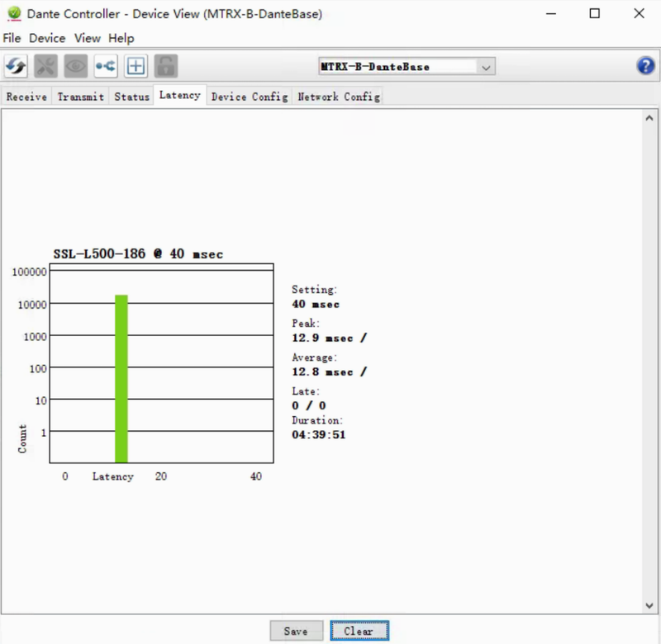This screenshot has height=644, width=661.
Task: Click the Peak value 12.9 msec
Action: click(329, 338)
